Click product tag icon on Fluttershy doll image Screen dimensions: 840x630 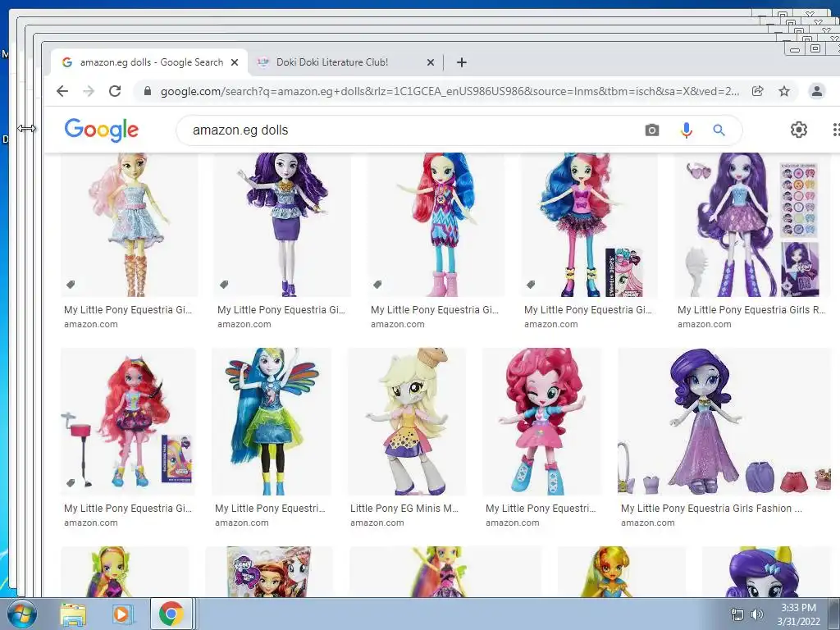[71, 285]
